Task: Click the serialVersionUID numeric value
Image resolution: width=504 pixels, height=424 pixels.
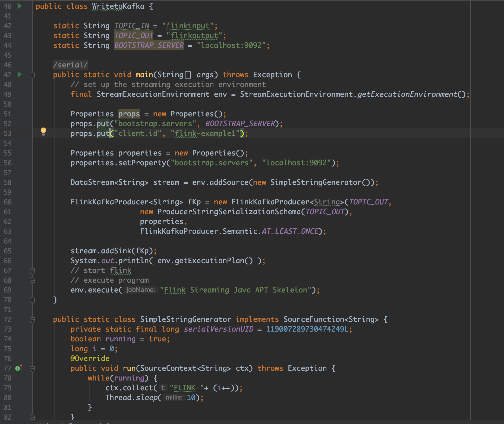Action: [x=307, y=329]
